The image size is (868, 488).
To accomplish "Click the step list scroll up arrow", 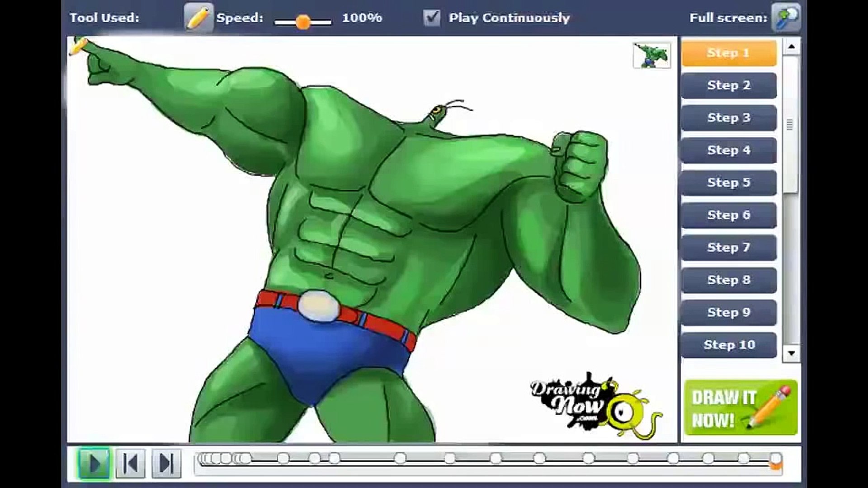I will click(x=791, y=47).
